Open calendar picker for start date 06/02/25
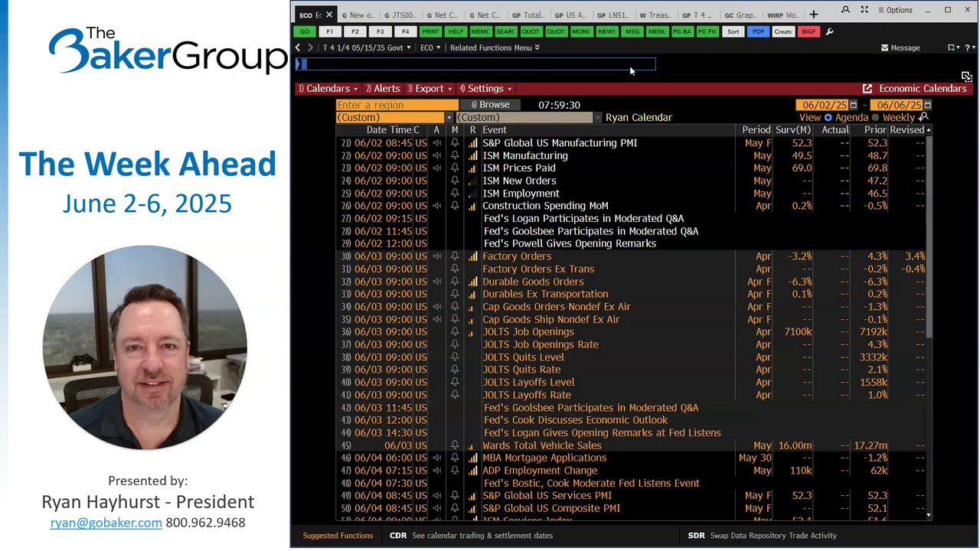Image resolution: width=980 pixels, height=551 pixels. [854, 105]
